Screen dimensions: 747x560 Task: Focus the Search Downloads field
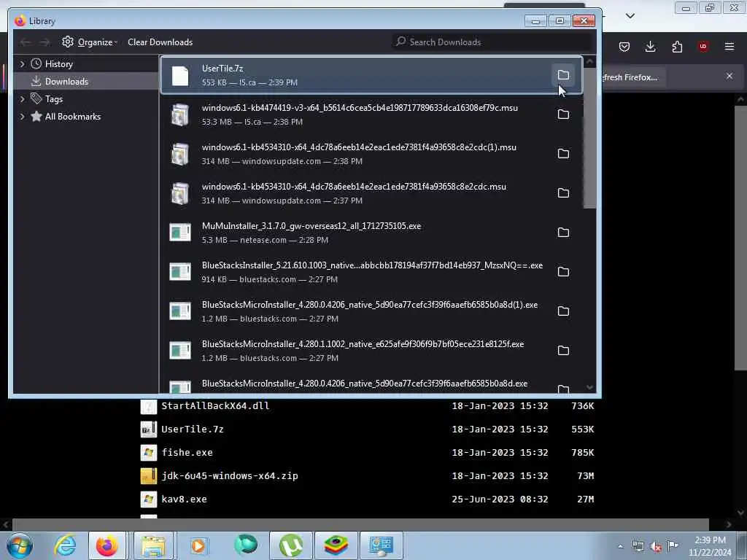(x=493, y=42)
